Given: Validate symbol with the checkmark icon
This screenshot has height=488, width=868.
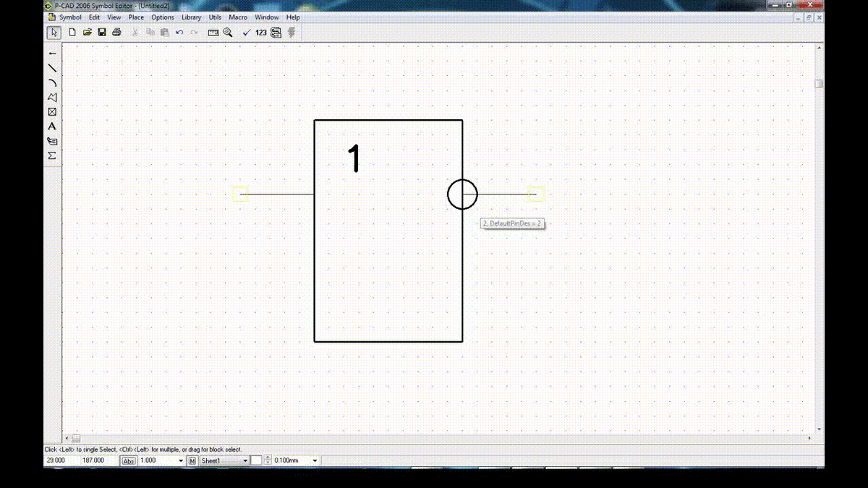Looking at the screenshot, I should click(x=247, y=33).
